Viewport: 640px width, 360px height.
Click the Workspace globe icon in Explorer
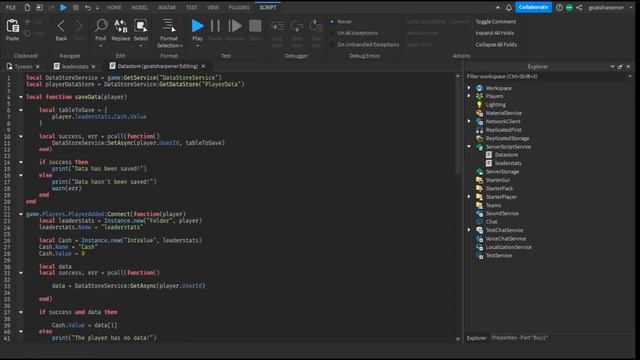tap(480, 88)
